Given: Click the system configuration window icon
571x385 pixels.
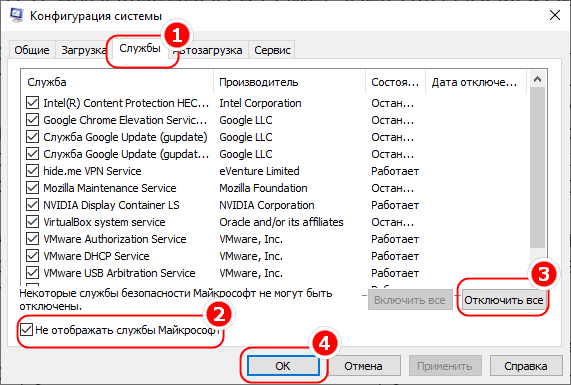Looking at the screenshot, I should click(x=16, y=15).
